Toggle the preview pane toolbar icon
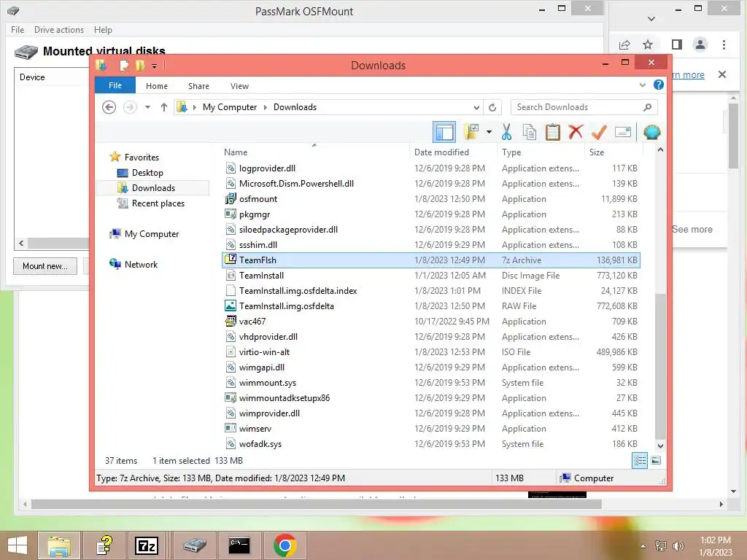The height and width of the screenshot is (560, 747). point(444,132)
